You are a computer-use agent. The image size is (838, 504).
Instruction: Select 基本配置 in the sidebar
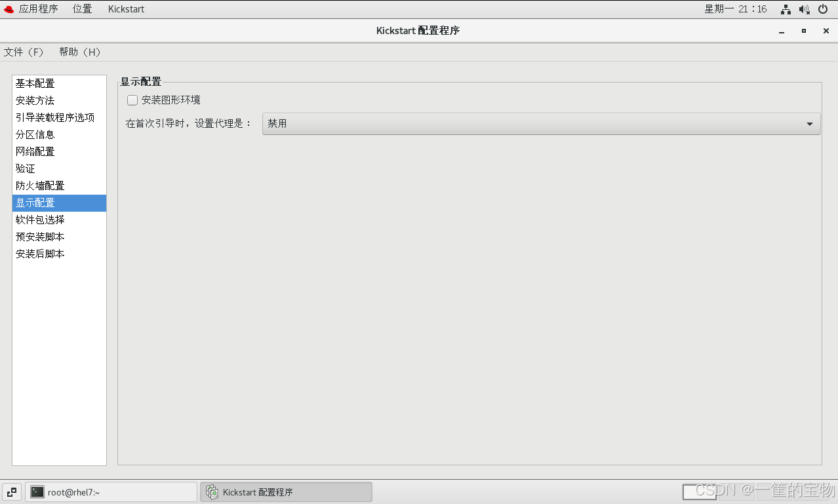tap(59, 84)
